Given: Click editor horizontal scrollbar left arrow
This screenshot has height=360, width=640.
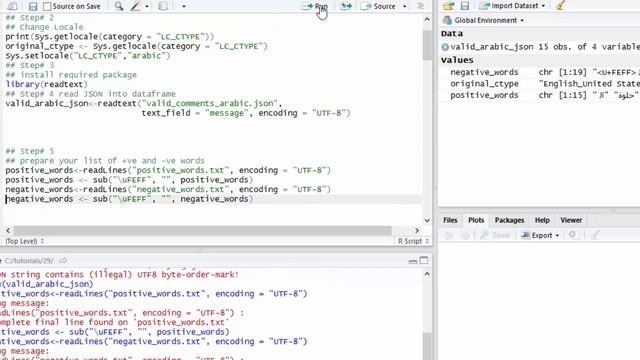Looking at the screenshot, I should [8, 231].
